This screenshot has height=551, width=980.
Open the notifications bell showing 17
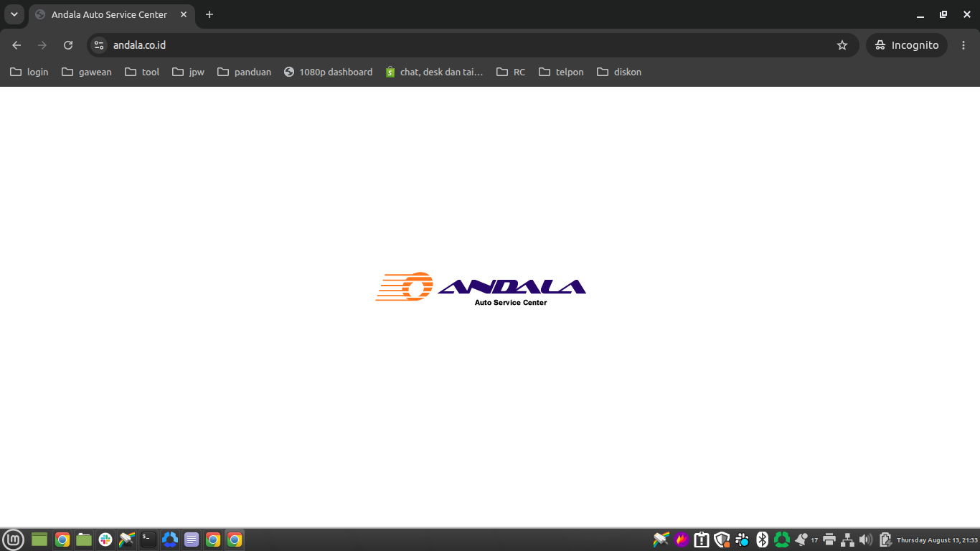(x=806, y=540)
